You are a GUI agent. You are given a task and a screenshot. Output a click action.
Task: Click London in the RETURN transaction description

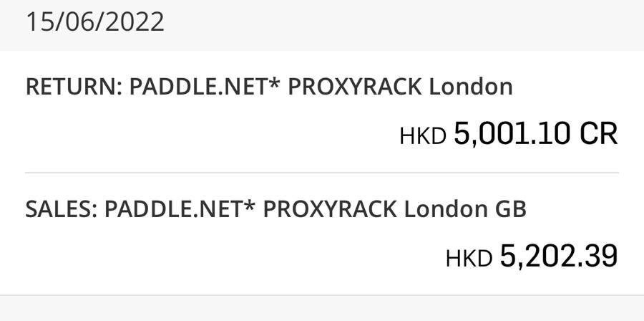pos(471,87)
